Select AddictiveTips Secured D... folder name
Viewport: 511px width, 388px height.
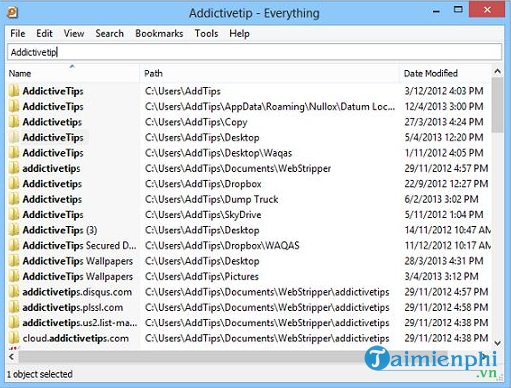point(79,246)
